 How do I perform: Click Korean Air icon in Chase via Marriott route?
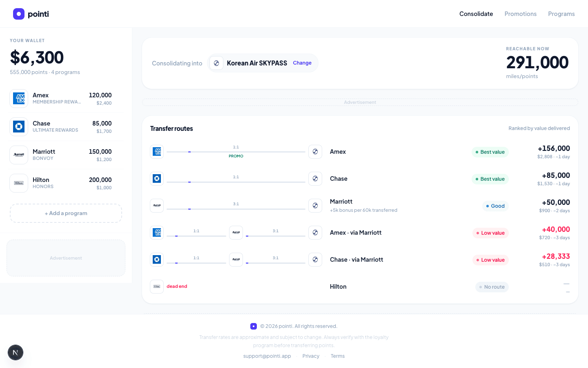click(x=315, y=260)
